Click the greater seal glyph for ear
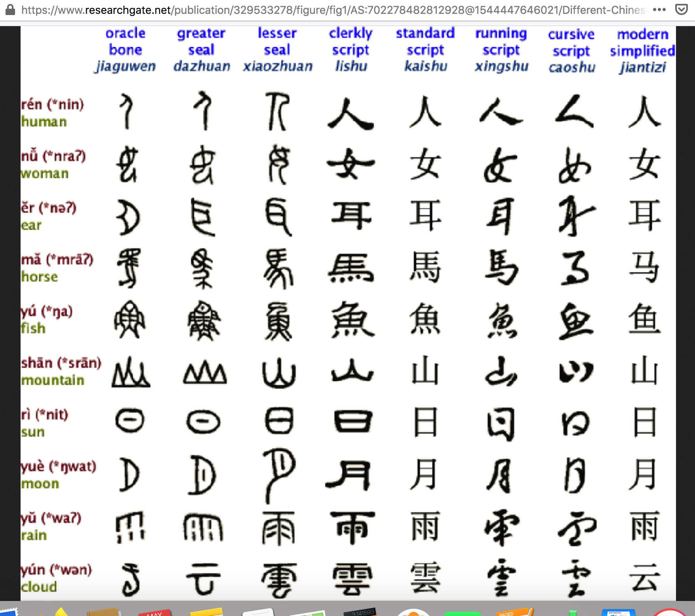695x616 pixels. [203, 217]
